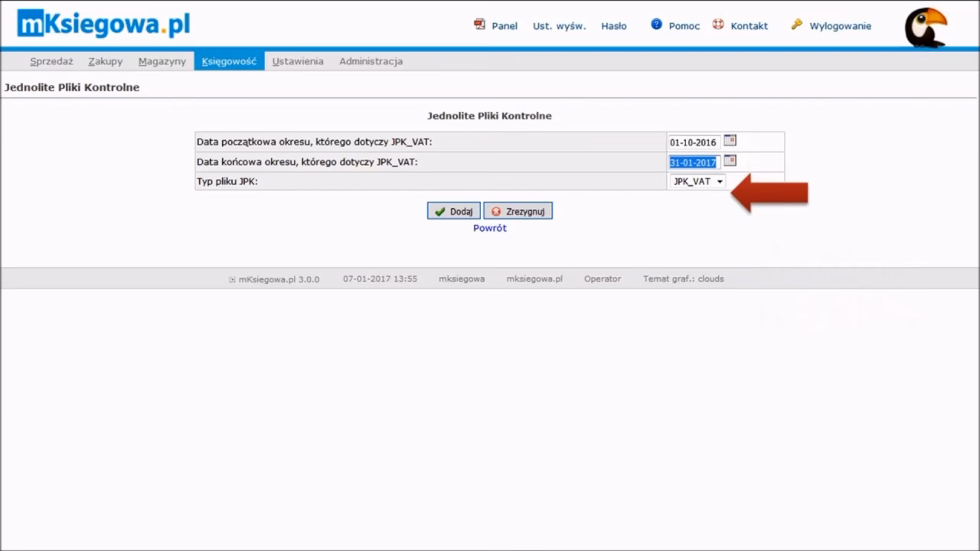Screen dimensions: 980x551
Task: Follow the Powrót link
Action: 489,228
